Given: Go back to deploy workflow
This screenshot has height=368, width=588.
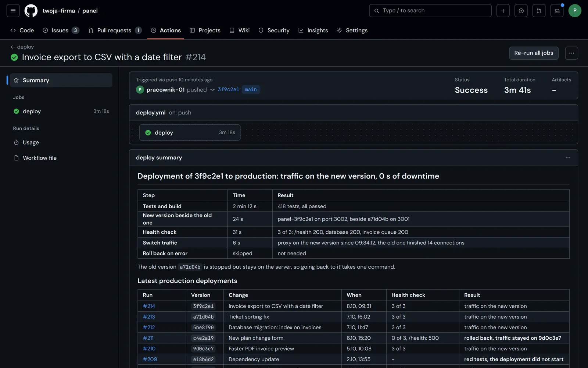Looking at the screenshot, I should [x=22, y=47].
